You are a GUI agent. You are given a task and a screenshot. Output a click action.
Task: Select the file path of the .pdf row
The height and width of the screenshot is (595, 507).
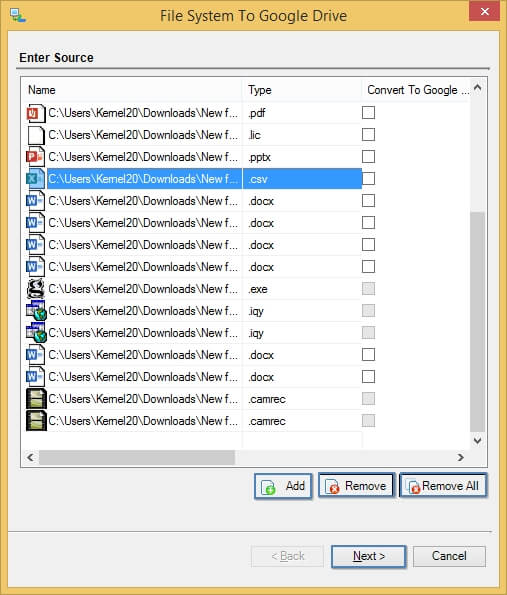click(x=143, y=113)
